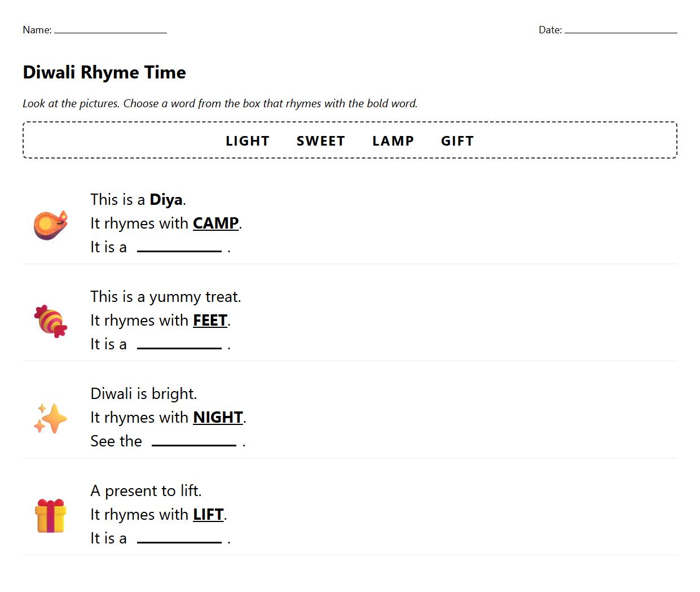Click the word LAMP inside the dashed box
700x592 pixels.
click(393, 141)
